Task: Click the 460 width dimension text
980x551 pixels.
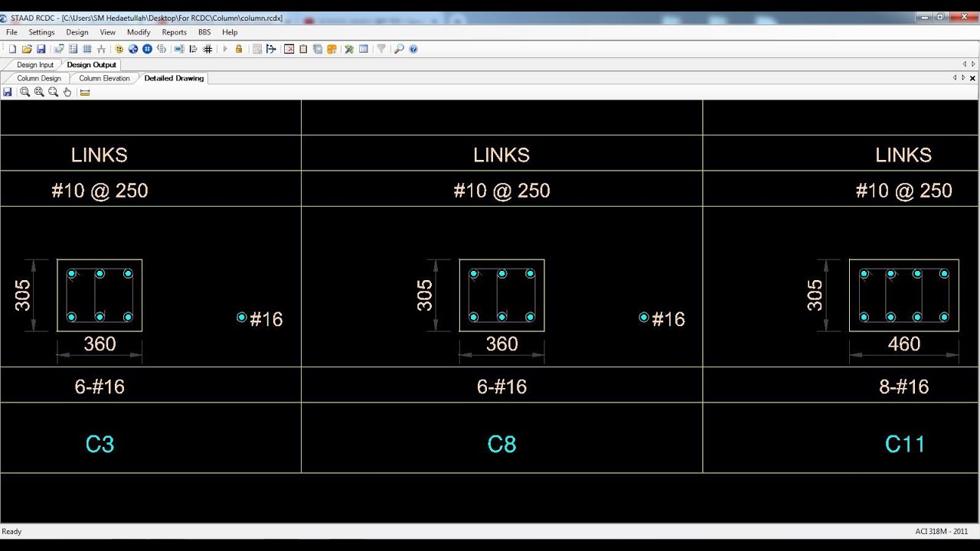Action: pos(904,344)
